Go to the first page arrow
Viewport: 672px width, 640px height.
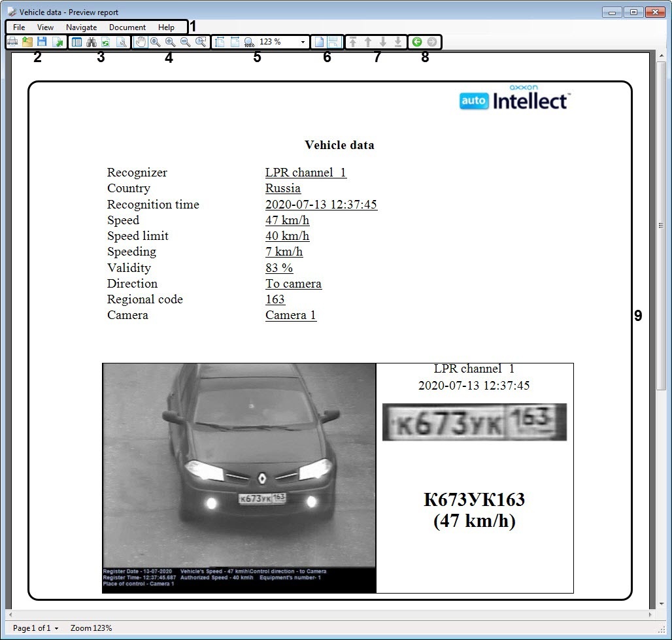pos(353,42)
